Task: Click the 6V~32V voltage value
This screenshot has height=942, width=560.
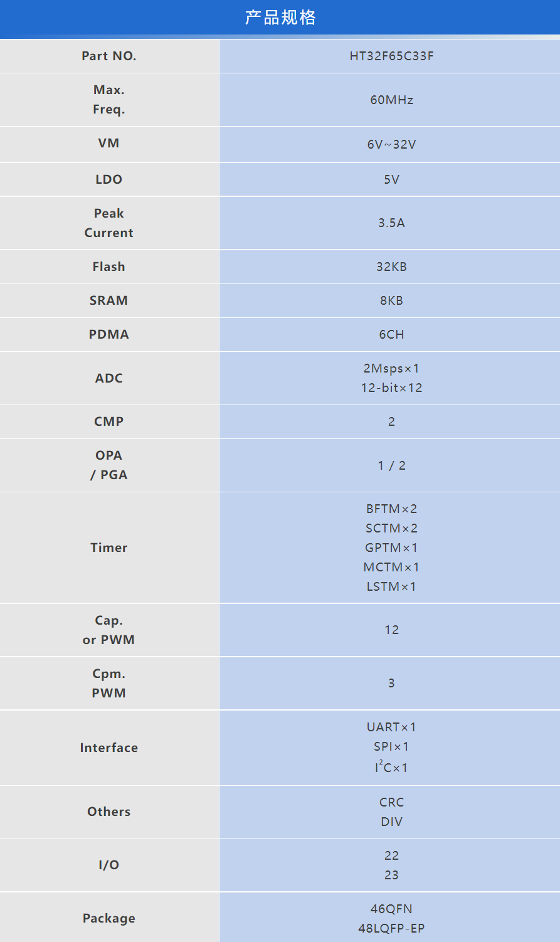Action: coord(391,144)
